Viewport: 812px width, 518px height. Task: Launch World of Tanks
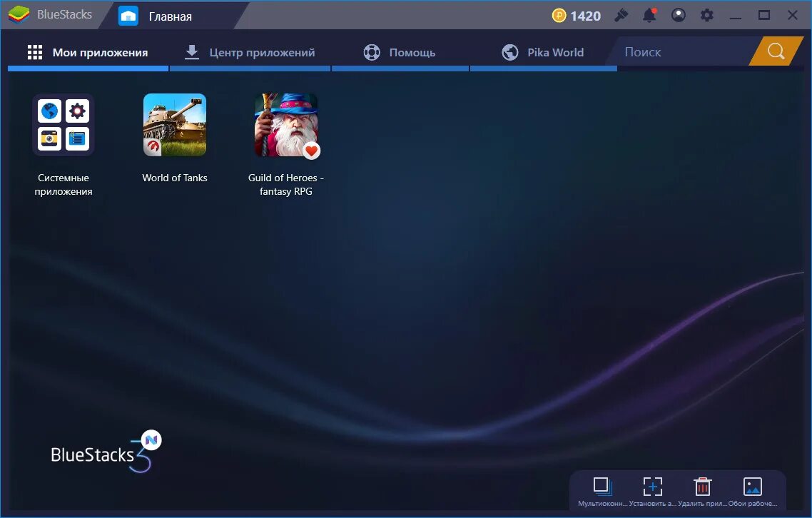point(175,124)
